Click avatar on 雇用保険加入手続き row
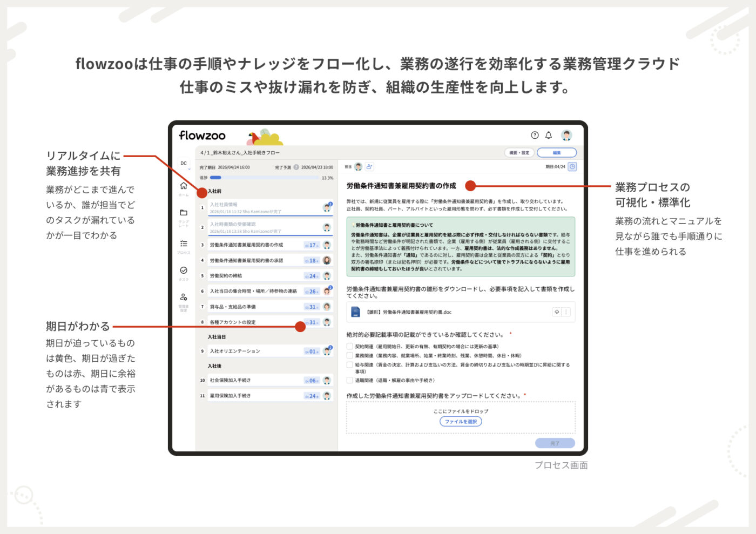Screen dimensions: 756x534 click(327, 396)
